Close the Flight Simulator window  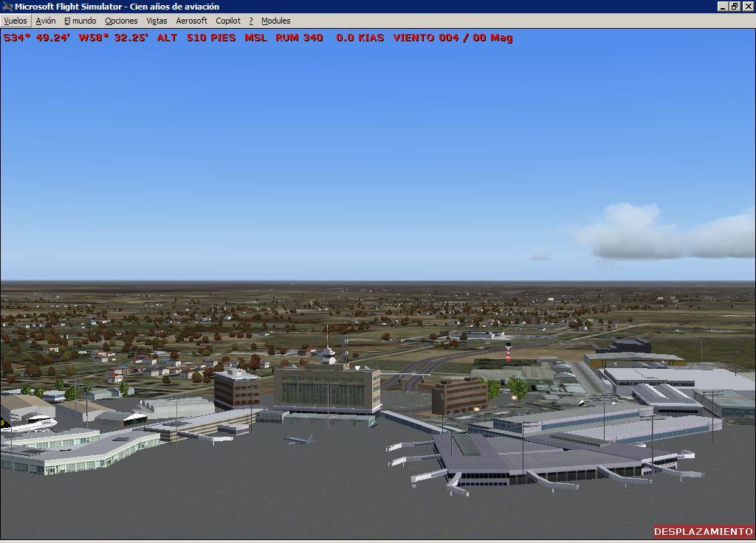[x=747, y=6]
